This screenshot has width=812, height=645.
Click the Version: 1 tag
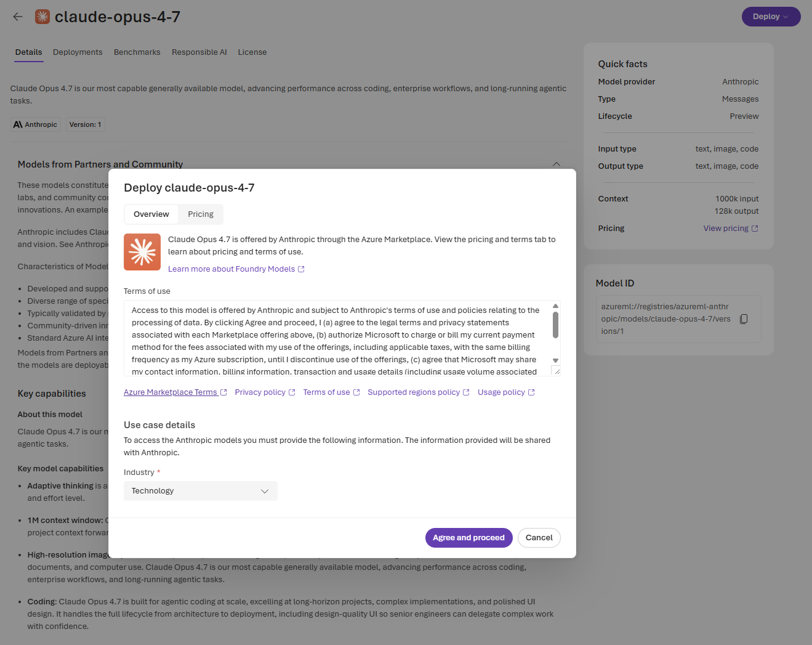point(86,124)
